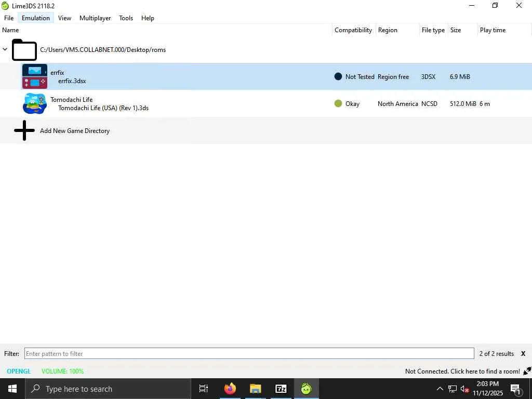Click the North America region cell

[397, 104]
